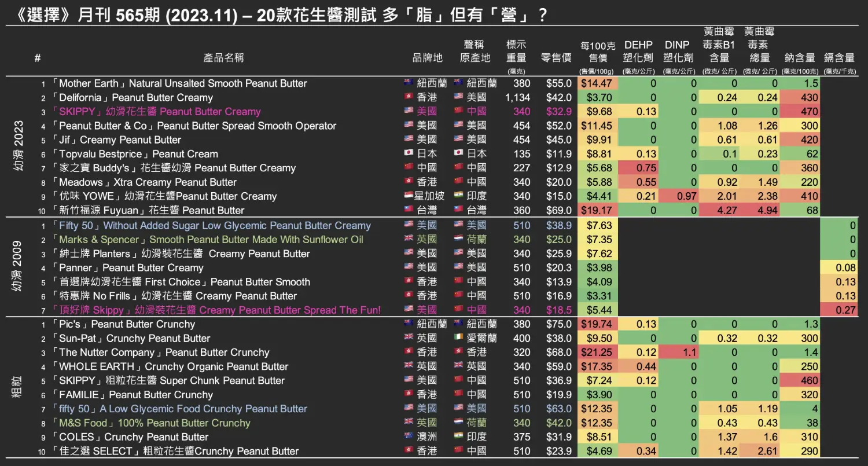Select the 品牌地 column header
The height and width of the screenshot is (466, 868).
[428, 58]
